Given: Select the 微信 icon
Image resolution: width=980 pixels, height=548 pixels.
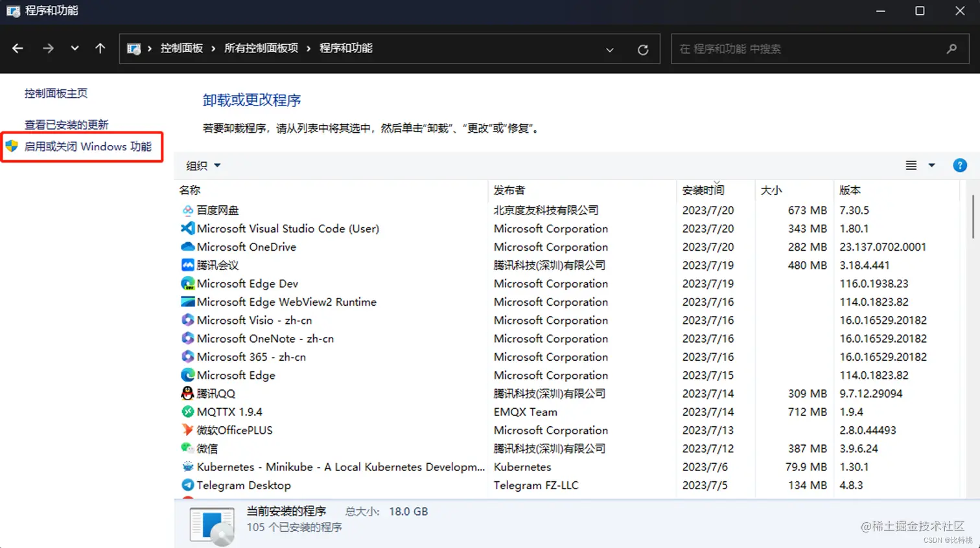Looking at the screenshot, I should click(187, 448).
